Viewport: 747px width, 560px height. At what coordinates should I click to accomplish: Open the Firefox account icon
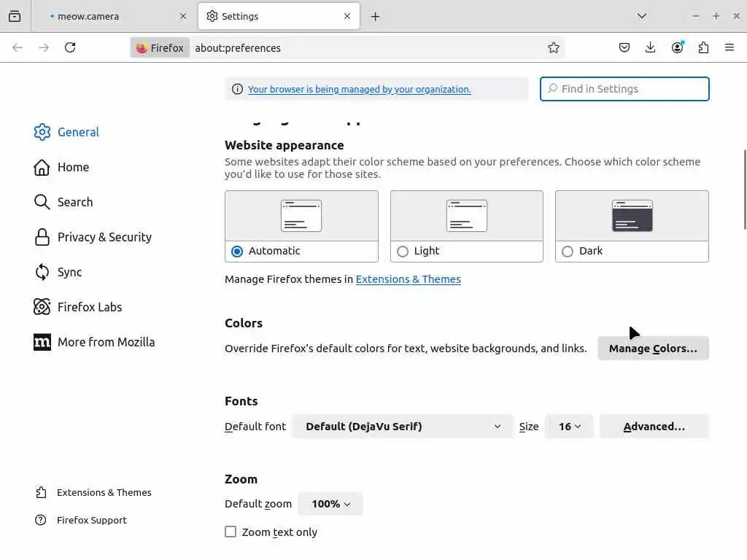coord(677,47)
